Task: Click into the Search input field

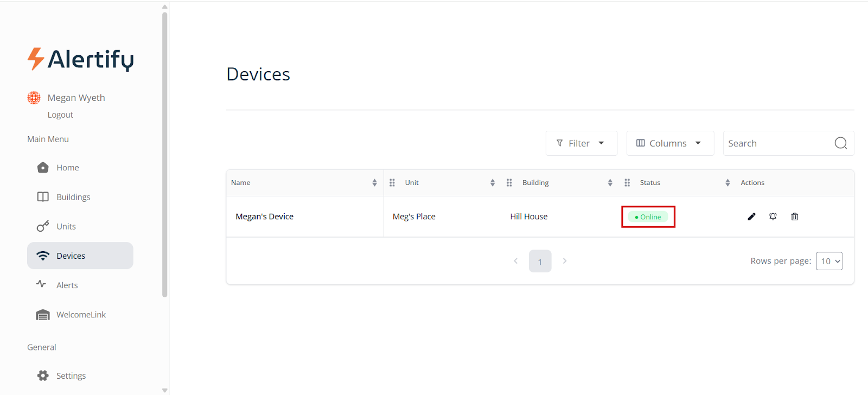Action: pos(776,143)
